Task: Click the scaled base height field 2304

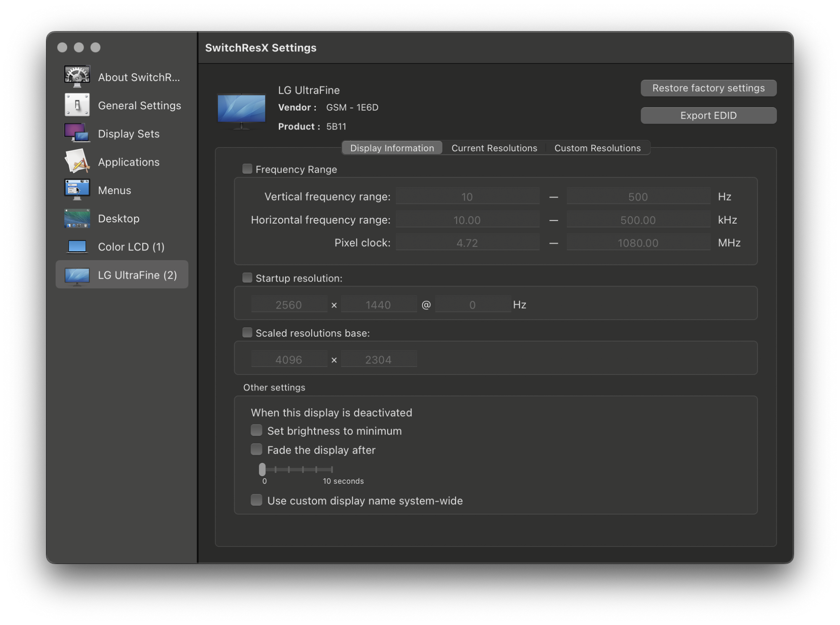Action: point(378,359)
